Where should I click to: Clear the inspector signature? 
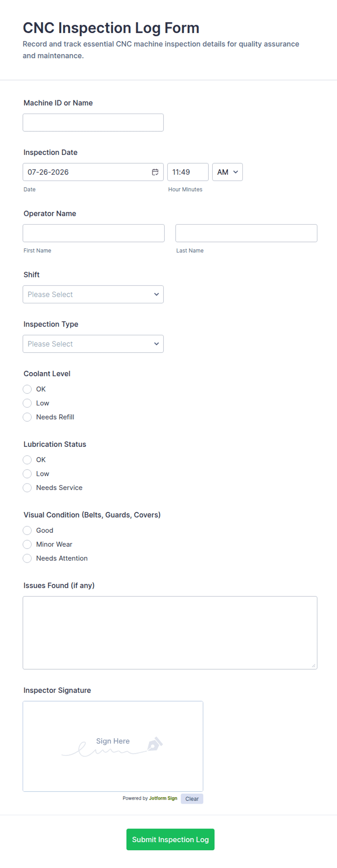pyautogui.click(x=192, y=799)
